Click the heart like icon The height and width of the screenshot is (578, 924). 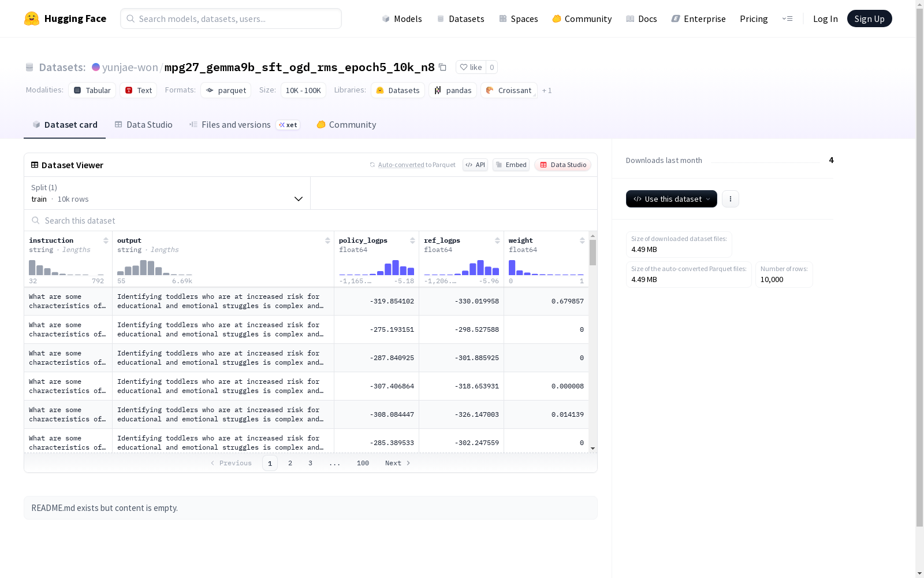463,67
